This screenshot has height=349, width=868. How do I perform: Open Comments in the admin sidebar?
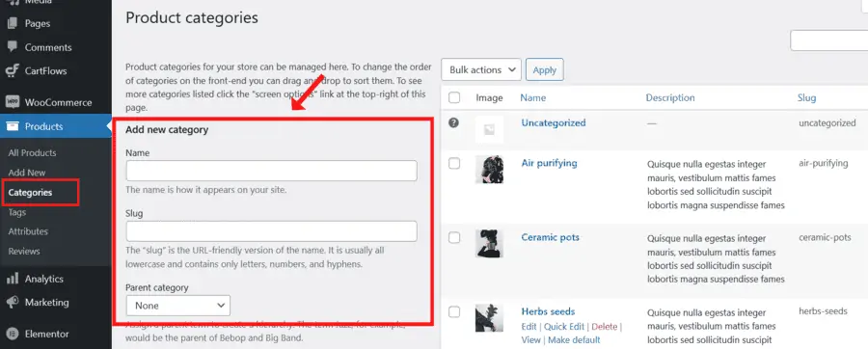[48, 47]
